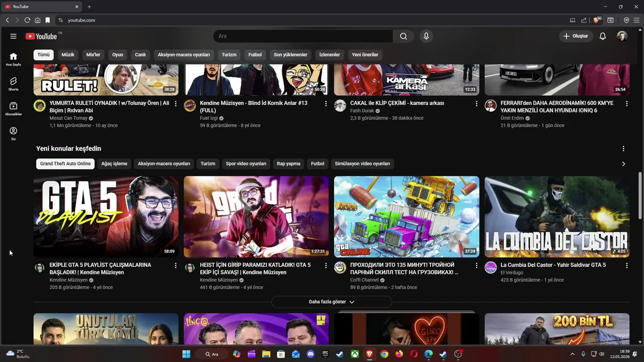Open Mesut Can Tomay channel avatar
Screen dimensions: 644x362
[40, 106]
